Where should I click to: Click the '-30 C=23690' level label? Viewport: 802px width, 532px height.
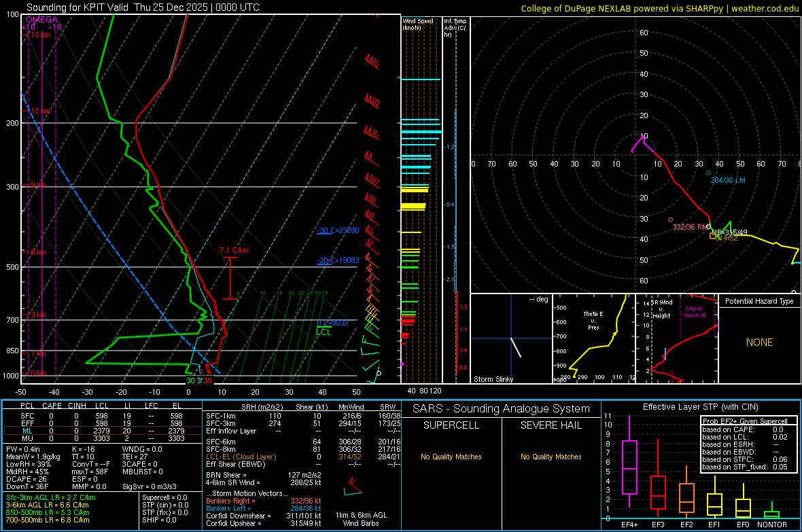pyautogui.click(x=338, y=231)
